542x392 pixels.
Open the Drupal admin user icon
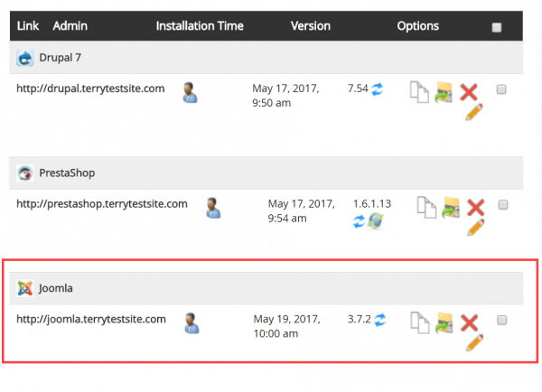pyautogui.click(x=190, y=93)
